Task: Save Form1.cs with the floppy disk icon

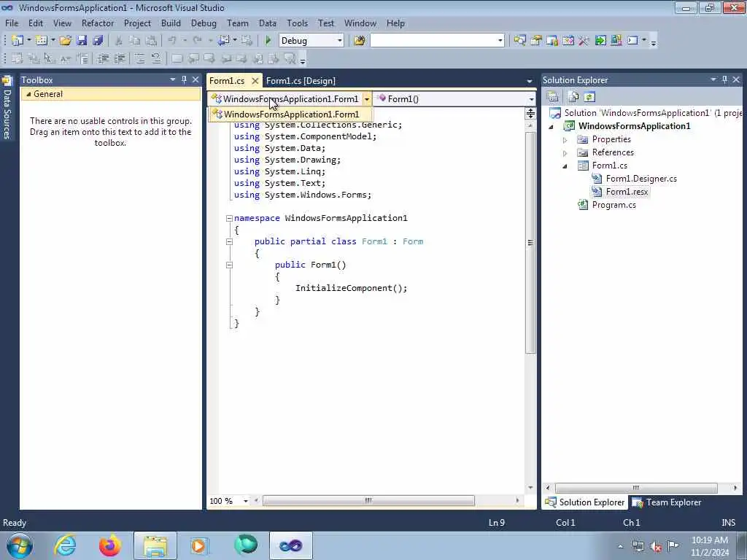Action: 82,41
